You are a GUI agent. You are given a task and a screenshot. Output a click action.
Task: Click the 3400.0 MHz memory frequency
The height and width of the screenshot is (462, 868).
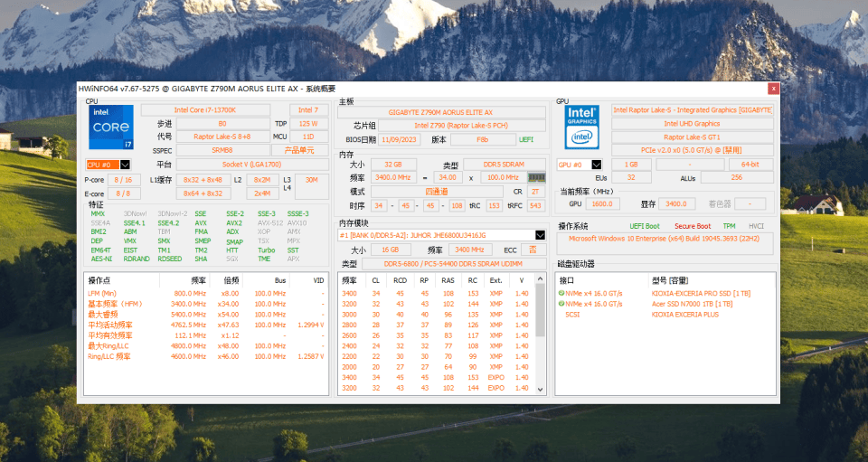(x=393, y=177)
